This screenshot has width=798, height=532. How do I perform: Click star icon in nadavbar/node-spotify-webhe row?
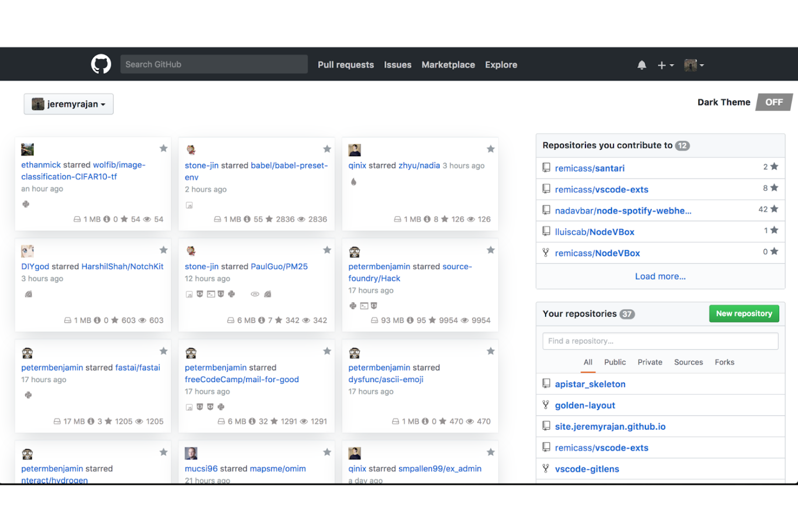[x=774, y=209]
